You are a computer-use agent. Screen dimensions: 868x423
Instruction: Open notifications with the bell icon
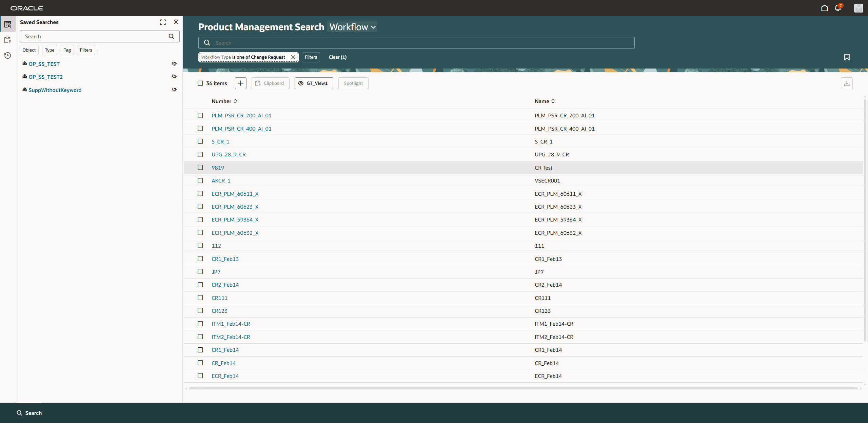(x=837, y=8)
